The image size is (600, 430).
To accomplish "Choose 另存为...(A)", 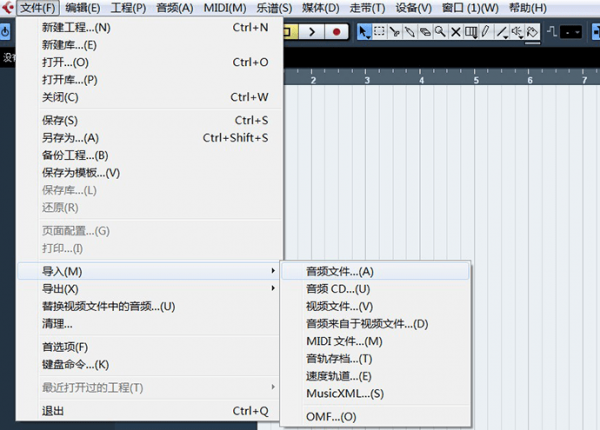I will pyautogui.click(x=150, y=138).
